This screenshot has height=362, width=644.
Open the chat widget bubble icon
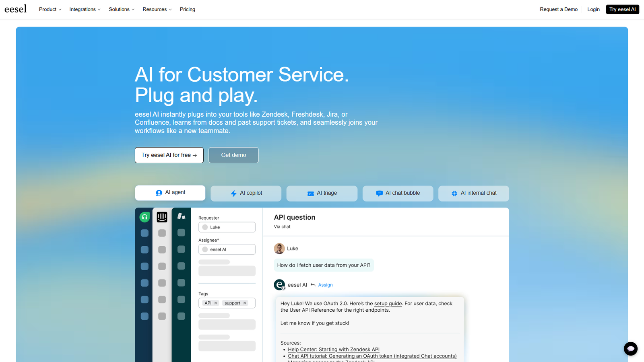631,349
